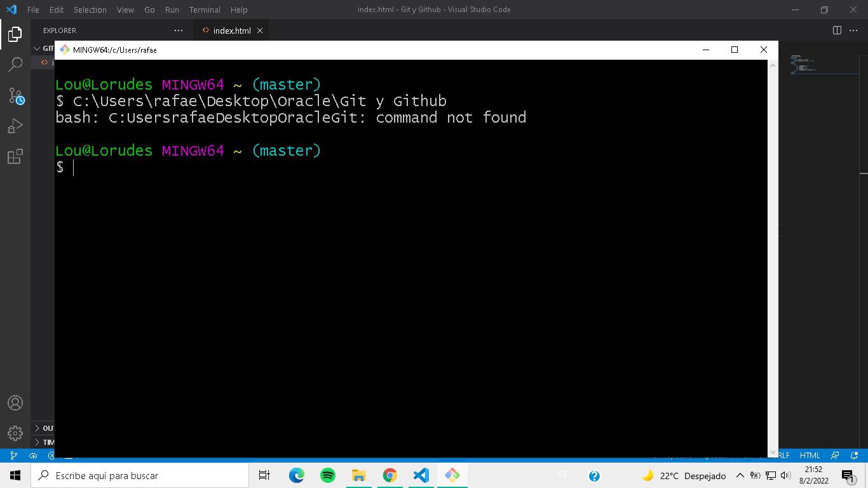Open the Selection menu
The height and width of the screenshot is (488, 868).
(x=90, y=10)
